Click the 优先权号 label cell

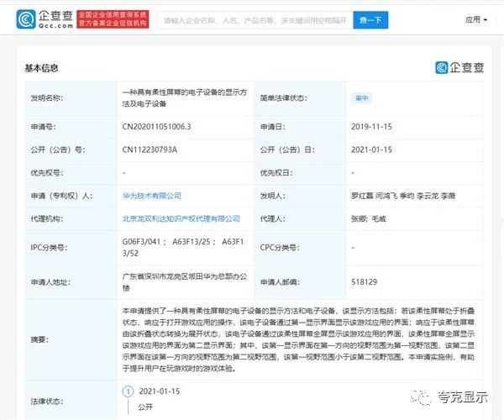point(71,173)
